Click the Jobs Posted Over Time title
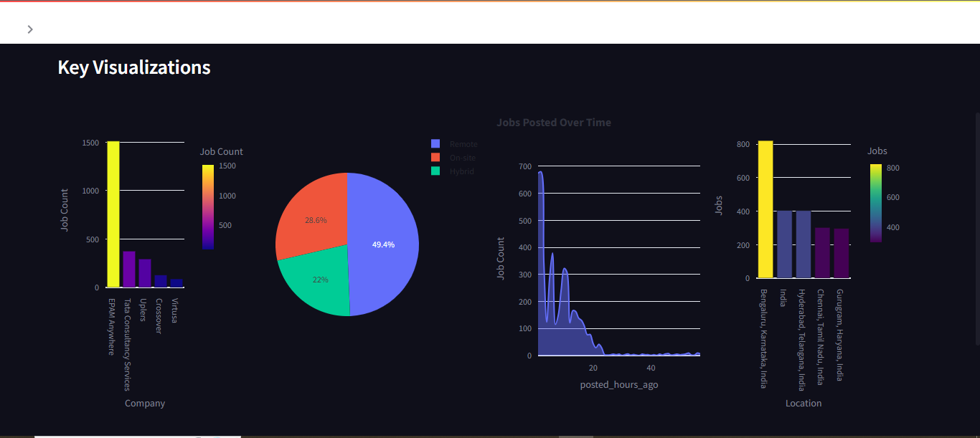The height and width of the screenshot is (438, 980). click(554, 123)
